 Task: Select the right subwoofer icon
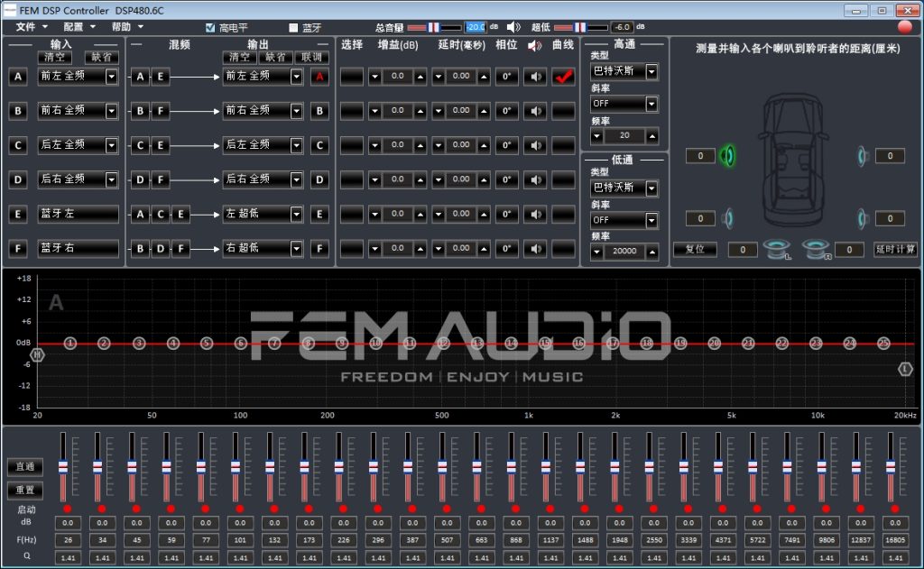(817, 249)
